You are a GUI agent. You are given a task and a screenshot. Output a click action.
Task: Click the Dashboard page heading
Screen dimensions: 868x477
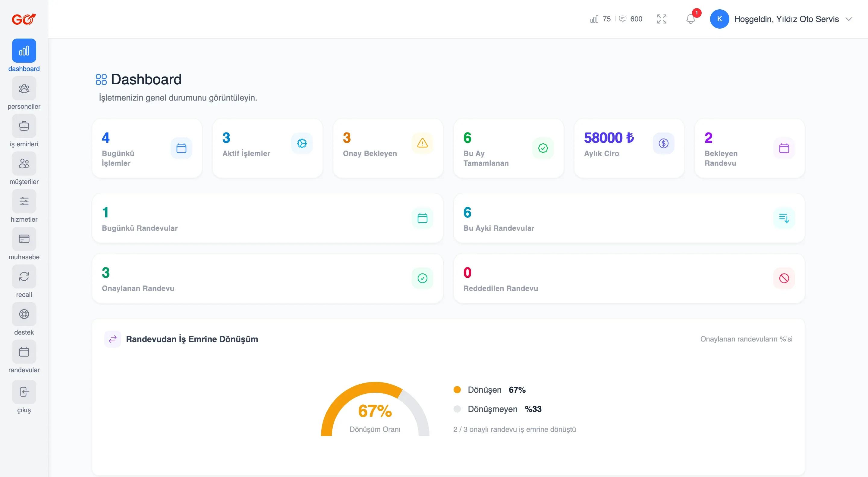click(146, 79)
